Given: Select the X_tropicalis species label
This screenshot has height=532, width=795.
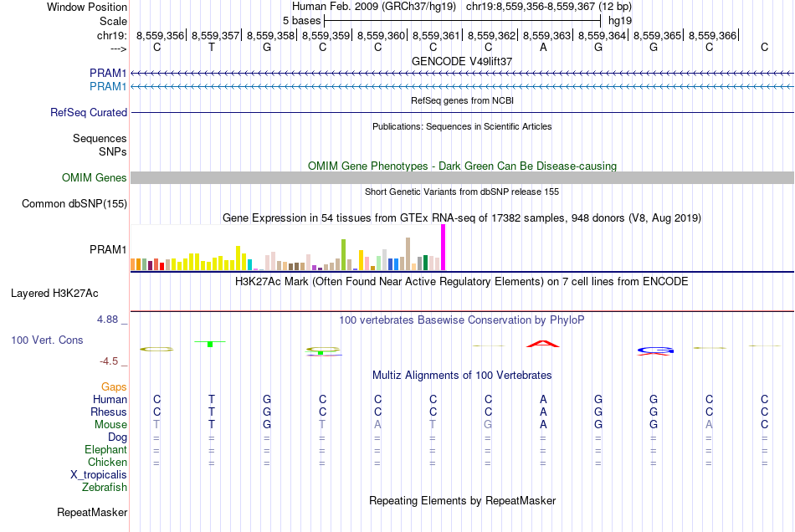Looking at the screenshot, I should coord(99,475).
